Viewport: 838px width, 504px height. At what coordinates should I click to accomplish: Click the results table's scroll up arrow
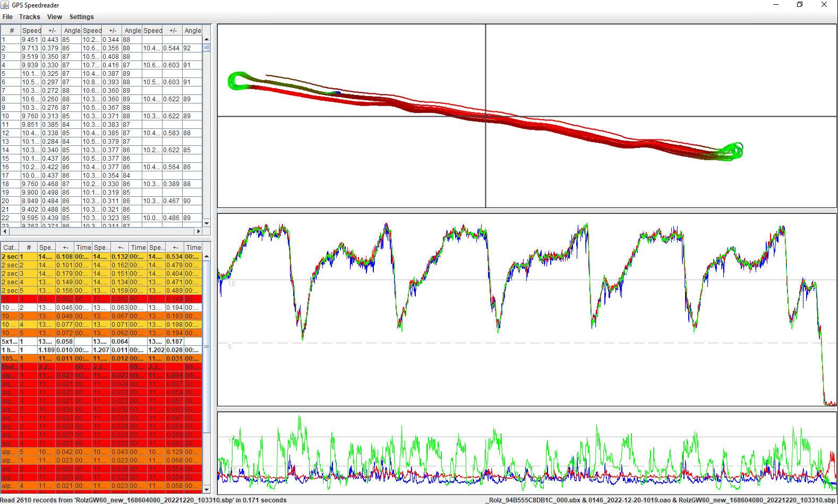point(207,256)
